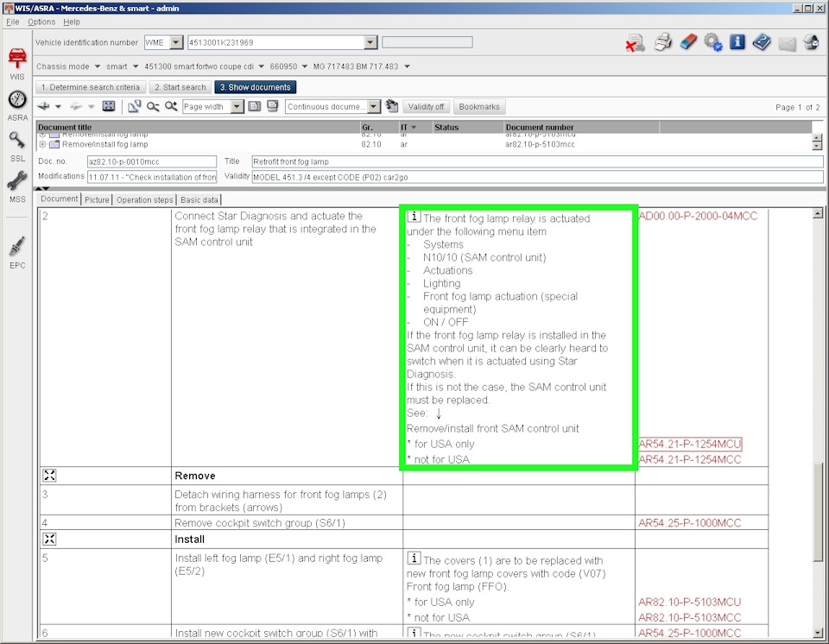Image resolution: width=829 pixels, height=644 pixels.
Task: Open the WME prefix dropdown
Action: [176, 42]
